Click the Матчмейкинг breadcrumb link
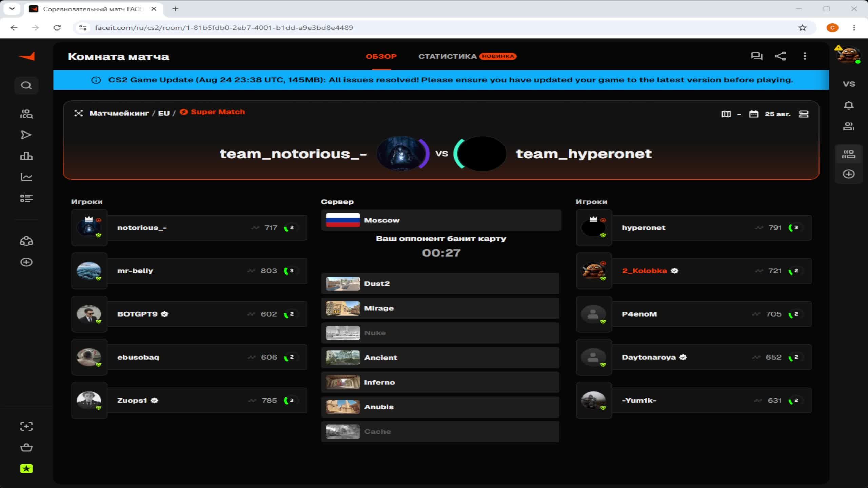This screenshot has width=868, height=488. pos(119,113)
